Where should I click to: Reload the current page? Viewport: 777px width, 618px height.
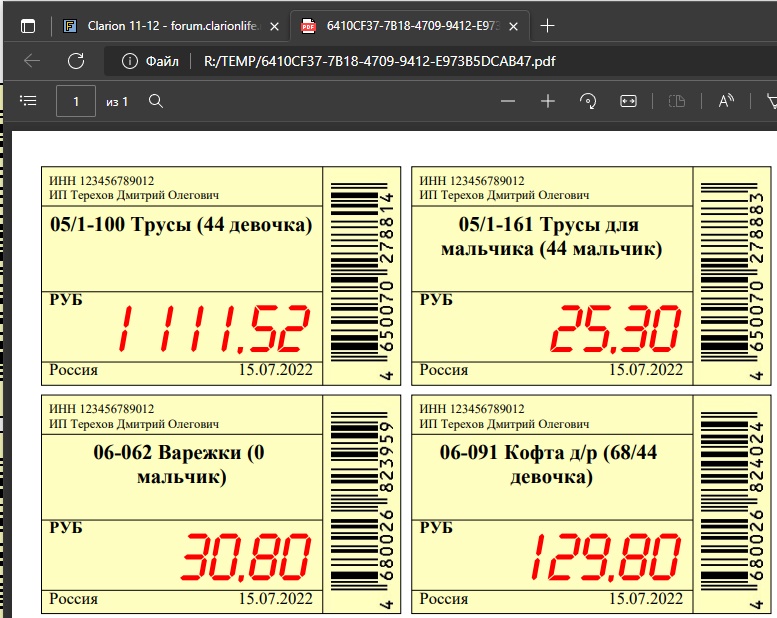[76, 61]
